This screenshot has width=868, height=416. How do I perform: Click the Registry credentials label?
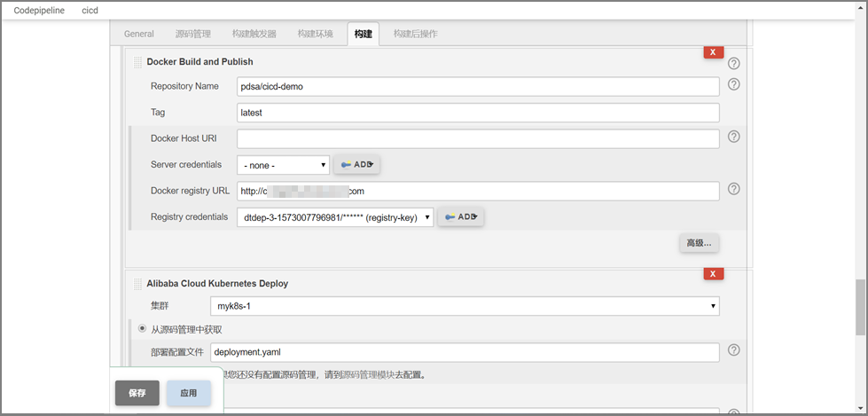click(x=190, y=216)
